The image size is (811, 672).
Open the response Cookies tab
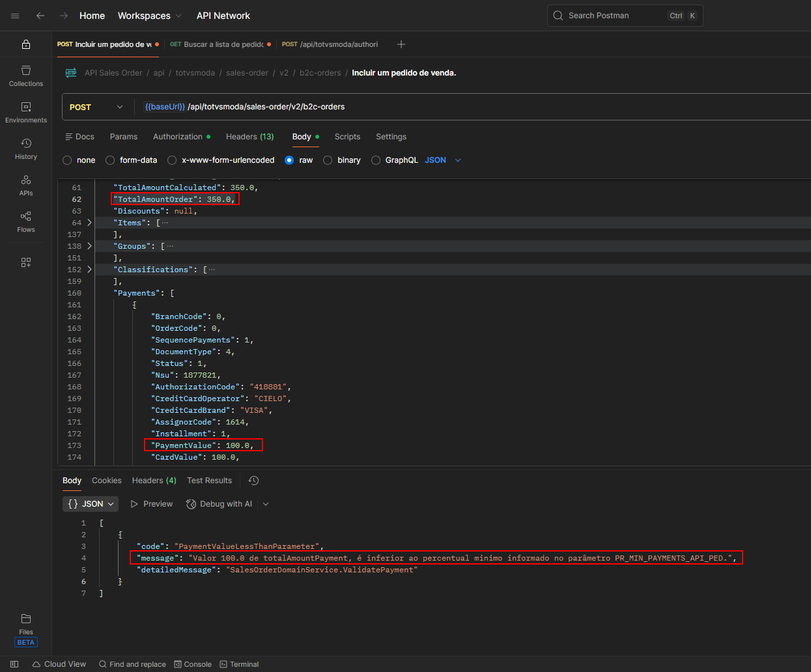click(x=107, y=481)
